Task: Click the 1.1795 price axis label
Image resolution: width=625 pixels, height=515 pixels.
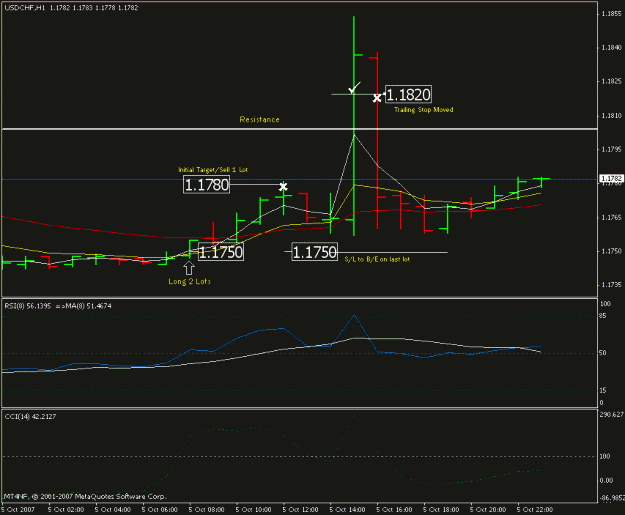Action: [611, 150]
